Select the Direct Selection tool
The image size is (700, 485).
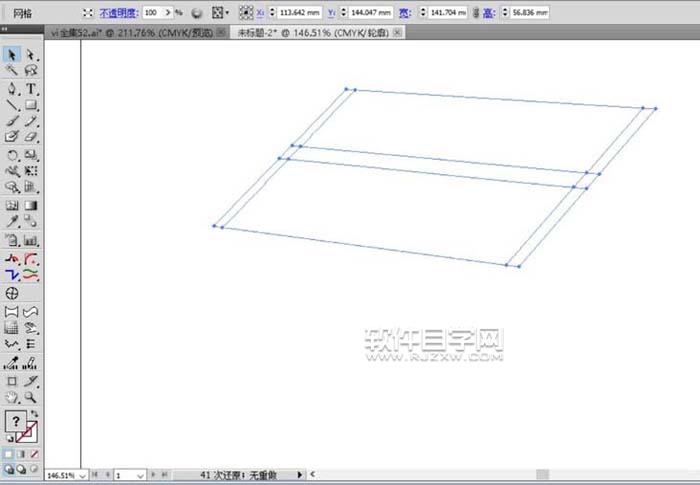click(x=31, y=54)
